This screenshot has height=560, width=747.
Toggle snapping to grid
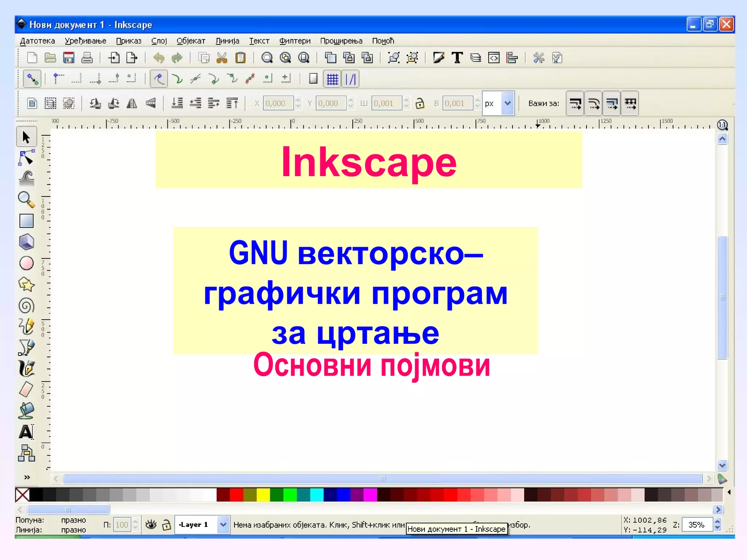click(x=332, y=79)
